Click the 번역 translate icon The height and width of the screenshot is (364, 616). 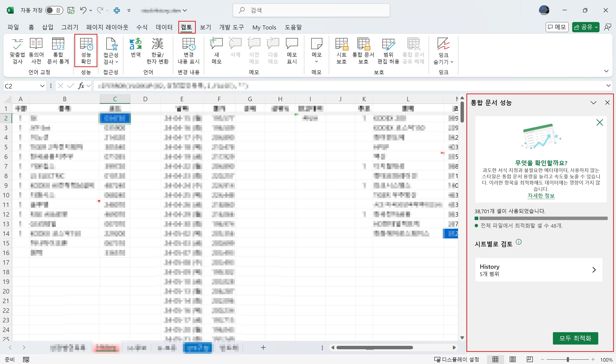click(x=136, y=48)
